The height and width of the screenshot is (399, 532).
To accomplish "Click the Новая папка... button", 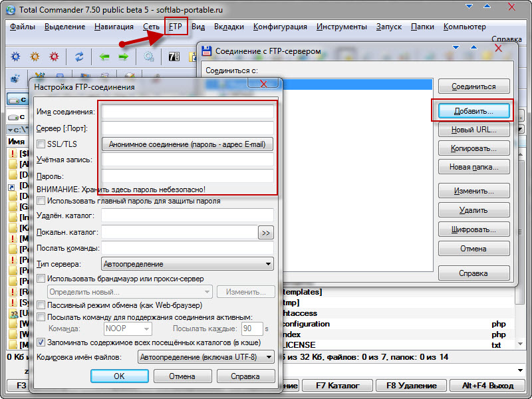I will click(x=474, y=167).
